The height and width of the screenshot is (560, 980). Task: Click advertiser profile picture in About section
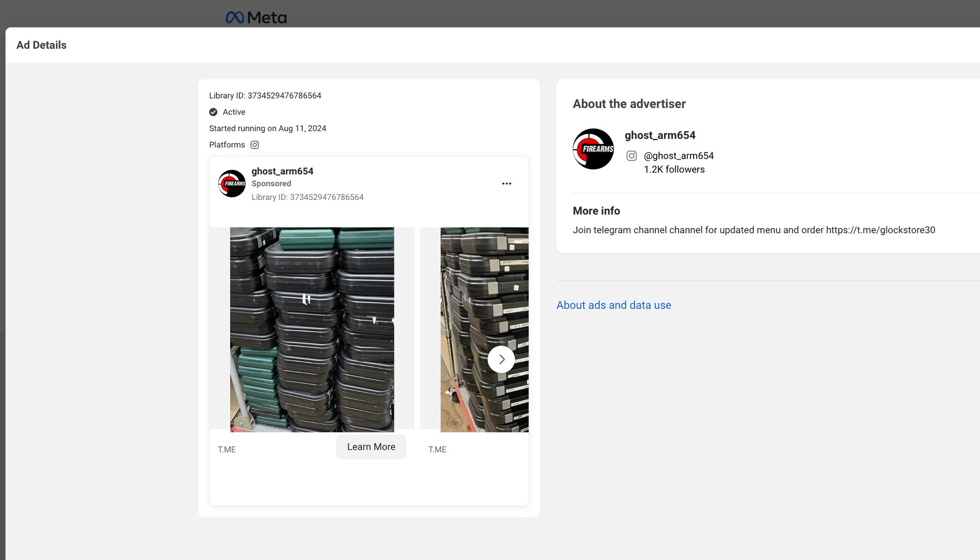pyautogui.click(x=593, y=149)
